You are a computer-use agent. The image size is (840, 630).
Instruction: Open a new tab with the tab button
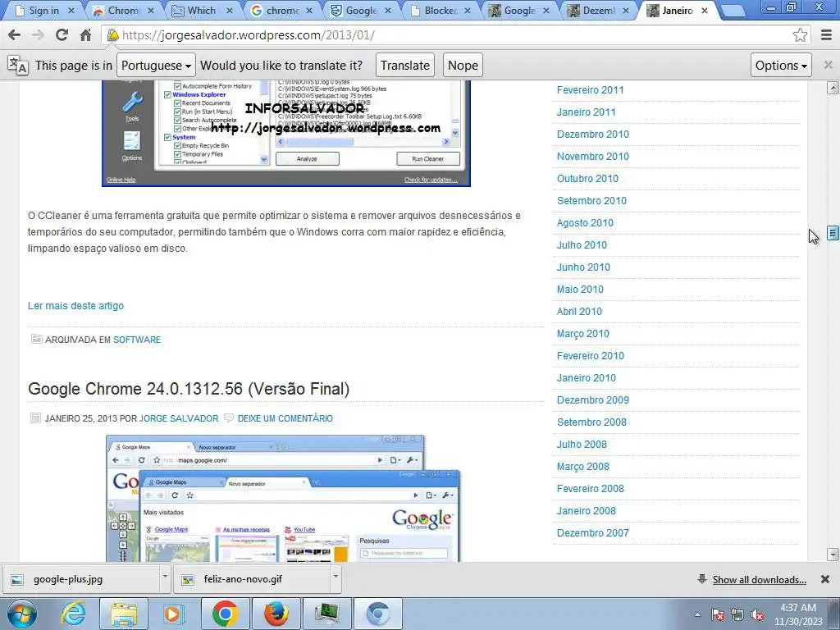tap(733, 11)
